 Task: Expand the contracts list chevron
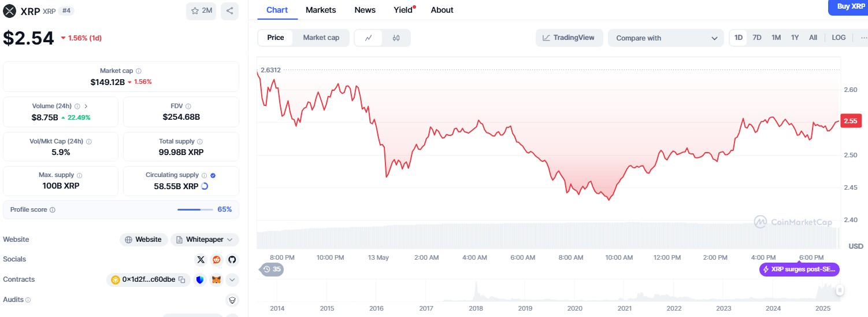pyautogui.click(x=232, y=280)
